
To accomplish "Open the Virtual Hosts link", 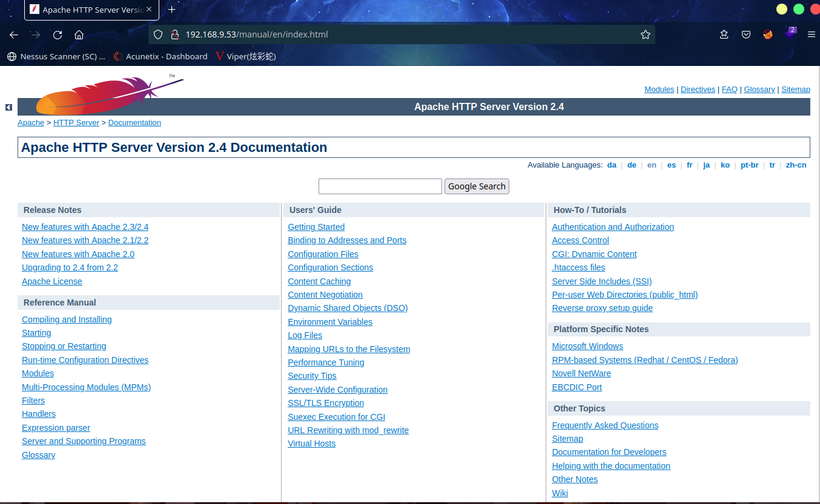I will 311,443.
